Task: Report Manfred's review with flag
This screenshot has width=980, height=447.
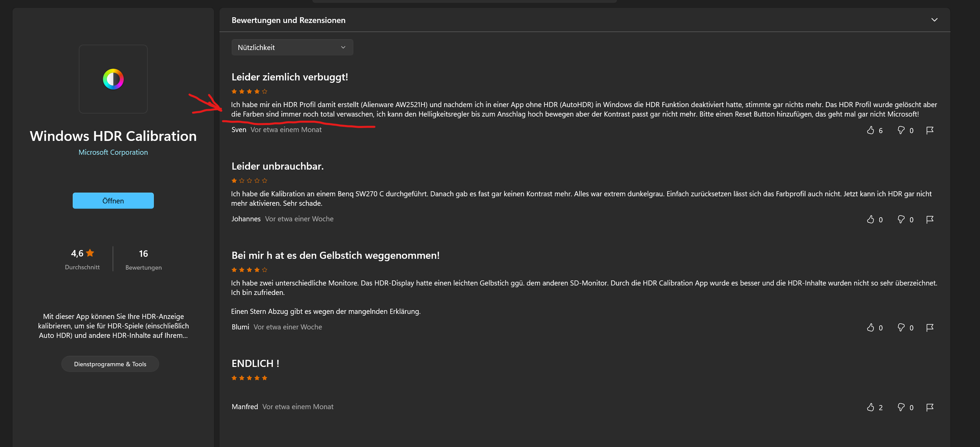Action: coord(930,407)
